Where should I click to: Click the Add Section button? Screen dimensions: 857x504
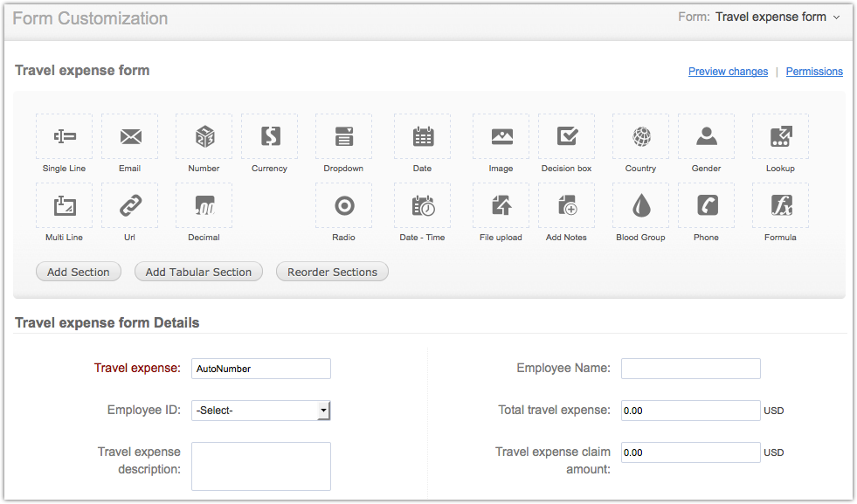tap(79, 272)
